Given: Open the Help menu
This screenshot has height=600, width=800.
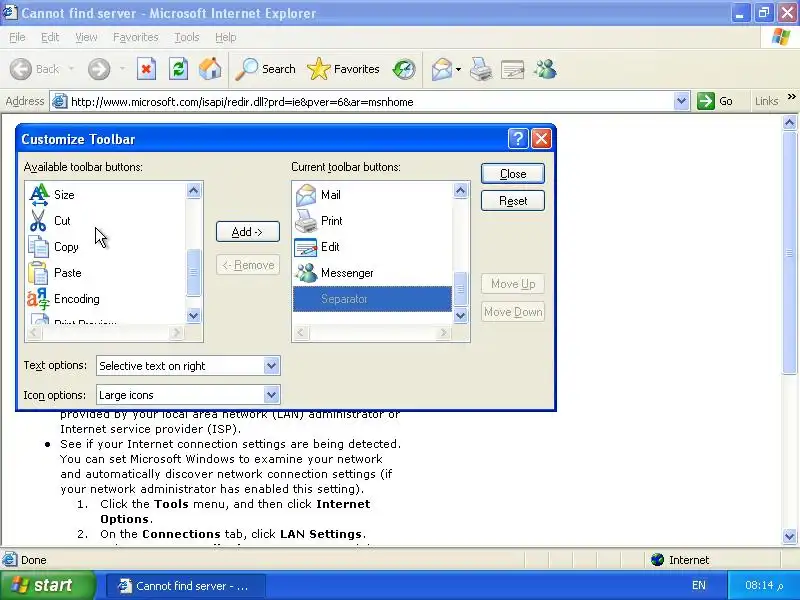Looking at the screenshot, I should tap(225, 37).
